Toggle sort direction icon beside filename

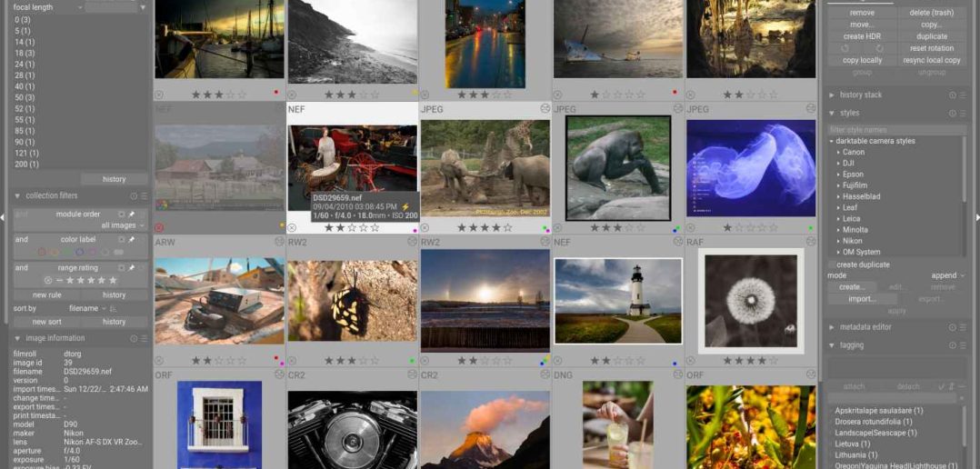pyautogui.click(x=114, y=309)
